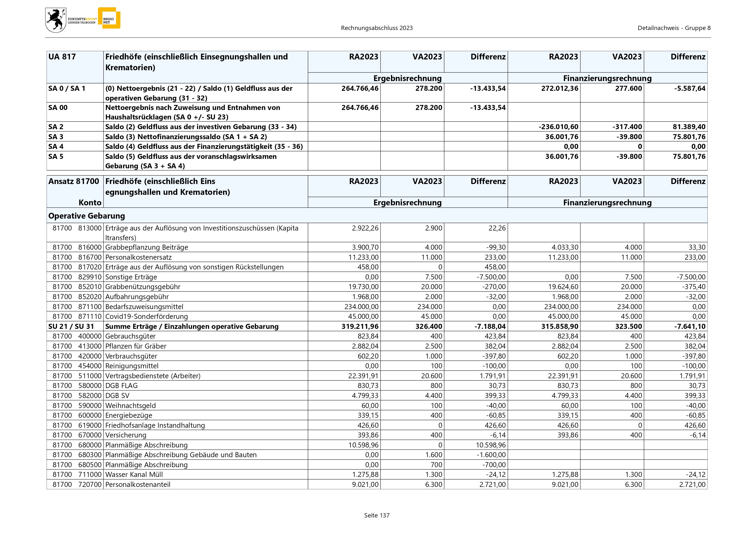This screenshot has width=756, height=535.
Task: Select the Vertragsbedienstete (Arbeiter) row label
Action: click(153, 376)
